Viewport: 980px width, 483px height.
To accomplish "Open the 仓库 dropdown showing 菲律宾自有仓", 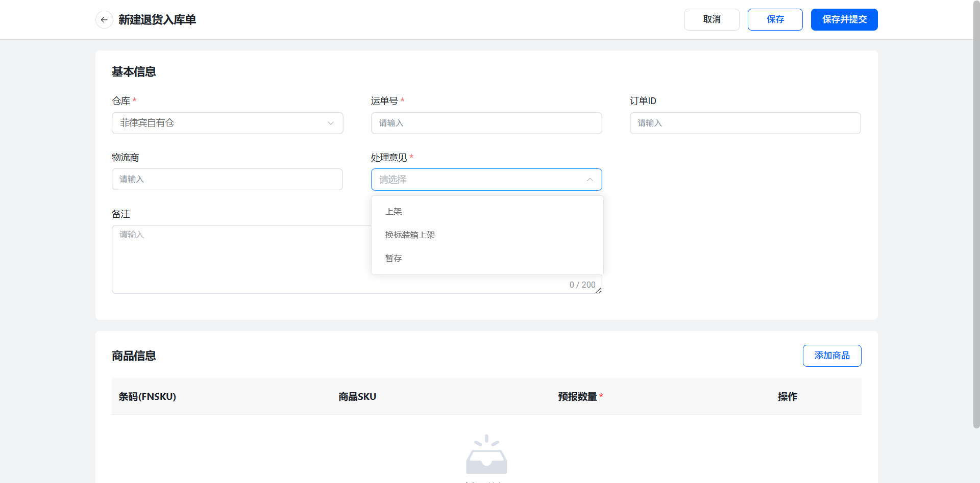I will click(227, 123).
